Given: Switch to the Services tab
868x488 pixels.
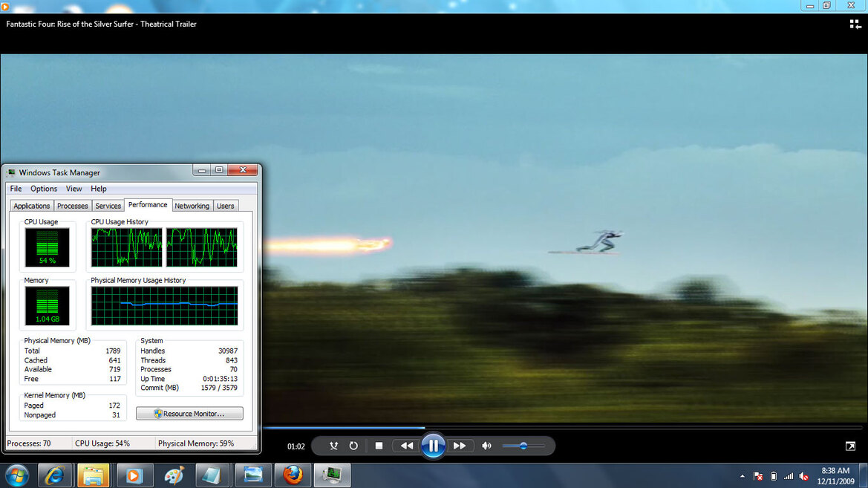Looking at the screenshot, I should tap(108, 206).
